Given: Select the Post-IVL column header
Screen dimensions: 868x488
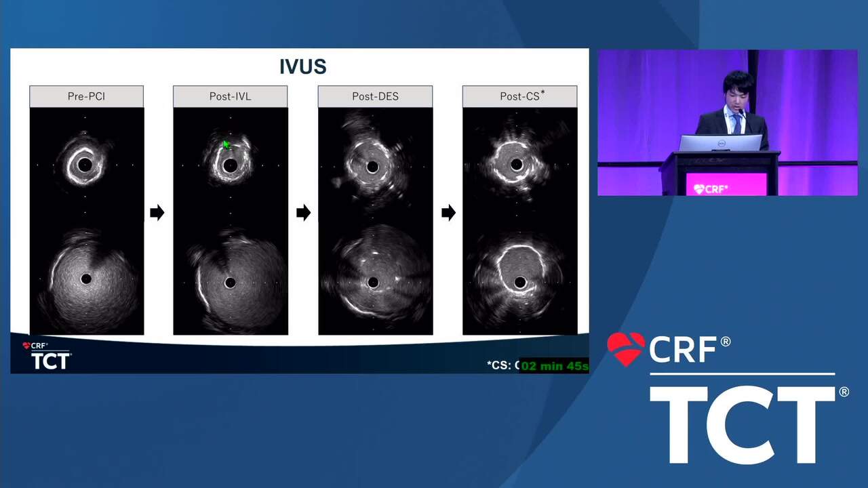Looking at the screenshot, I should tap(231, 96).
